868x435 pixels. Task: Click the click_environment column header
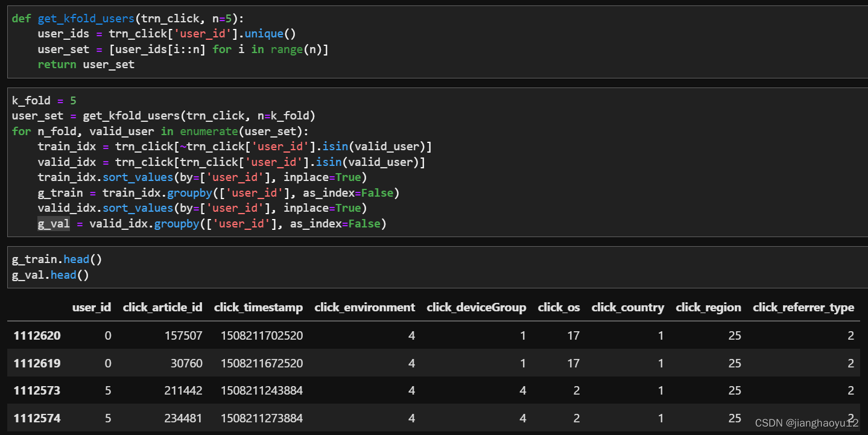point(365,308)
